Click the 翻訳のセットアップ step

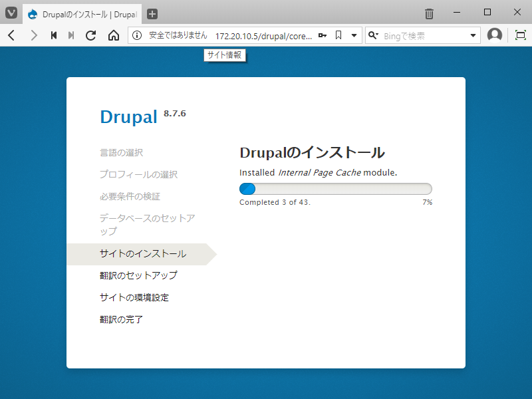coord(138,275)
